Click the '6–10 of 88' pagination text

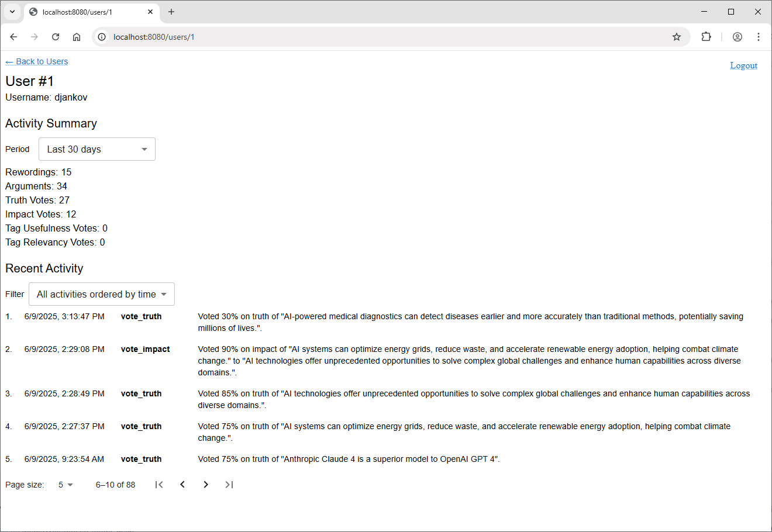tap(115, 485)
